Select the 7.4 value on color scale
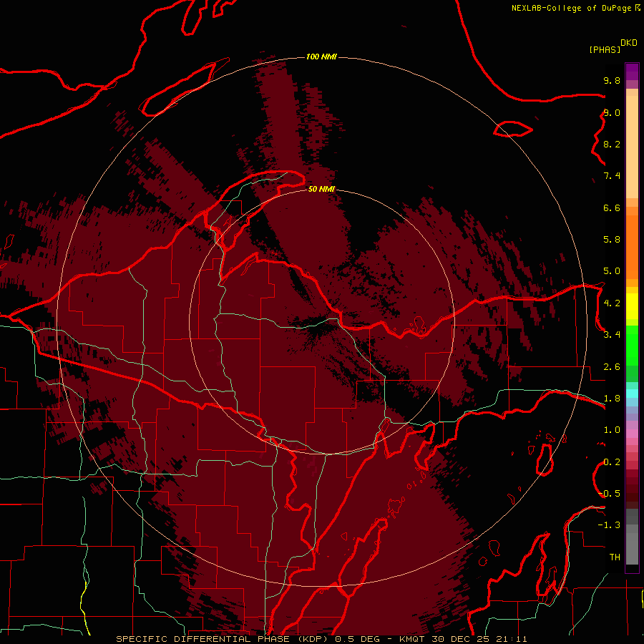 612,176
